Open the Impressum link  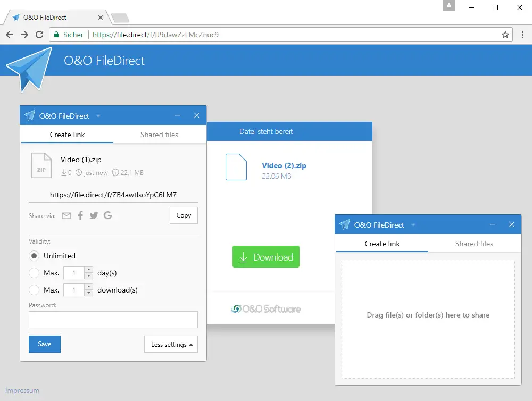point(22,390)
